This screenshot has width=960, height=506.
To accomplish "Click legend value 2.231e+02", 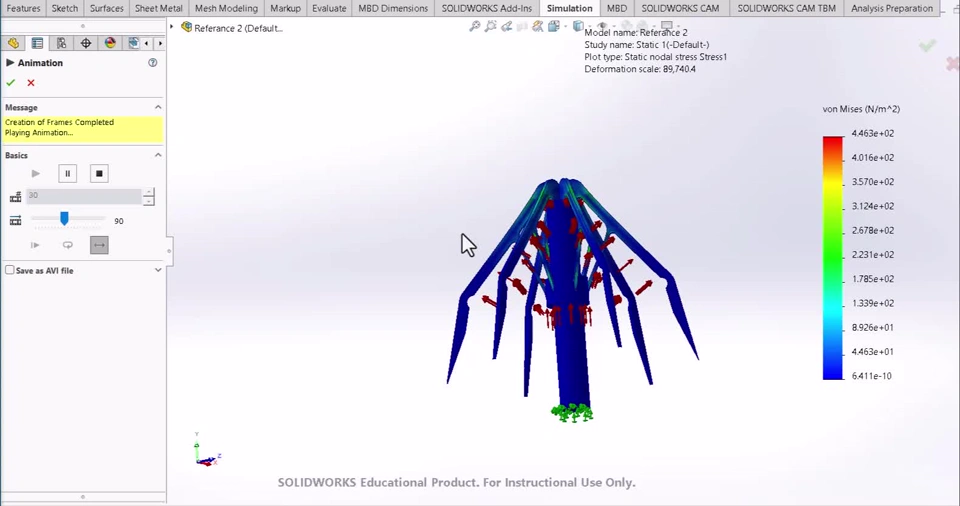I will 872,255.
